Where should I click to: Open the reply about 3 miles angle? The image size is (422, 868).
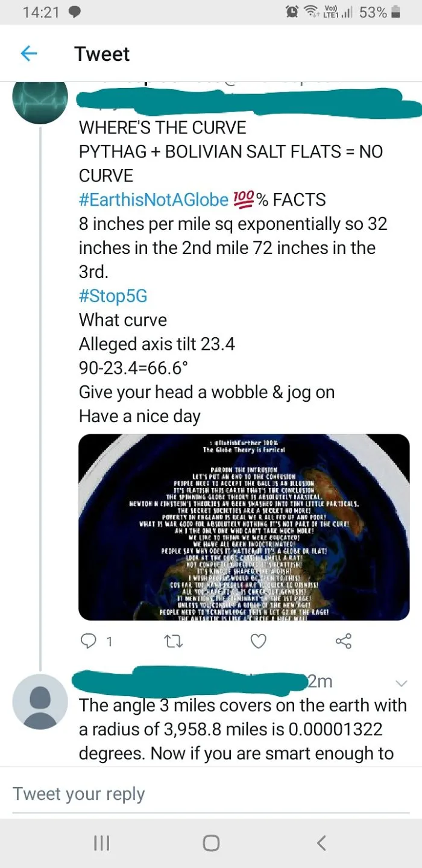tap(243, 729)
